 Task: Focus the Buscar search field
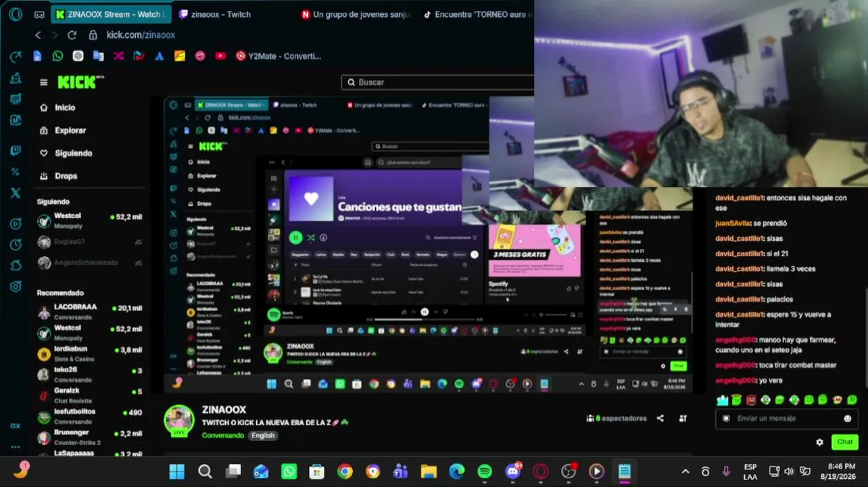point(438,83)
